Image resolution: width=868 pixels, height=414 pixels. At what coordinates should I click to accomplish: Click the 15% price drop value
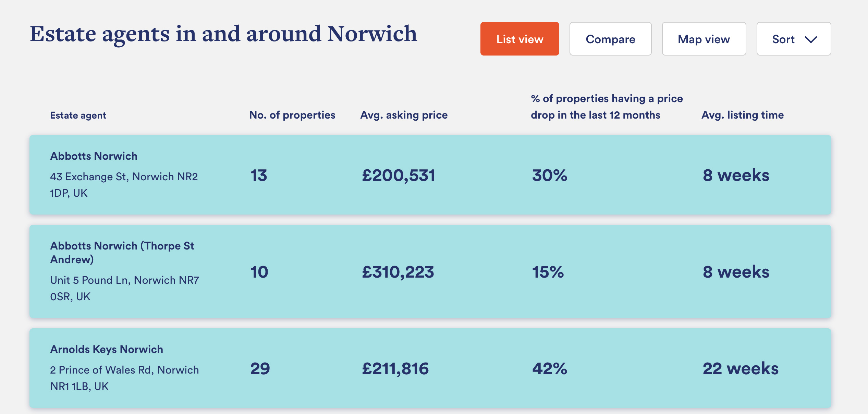coord(548,272)
